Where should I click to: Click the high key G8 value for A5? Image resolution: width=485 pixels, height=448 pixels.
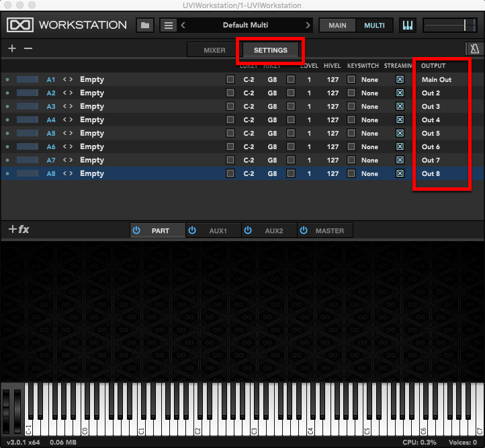coord(272,134)
